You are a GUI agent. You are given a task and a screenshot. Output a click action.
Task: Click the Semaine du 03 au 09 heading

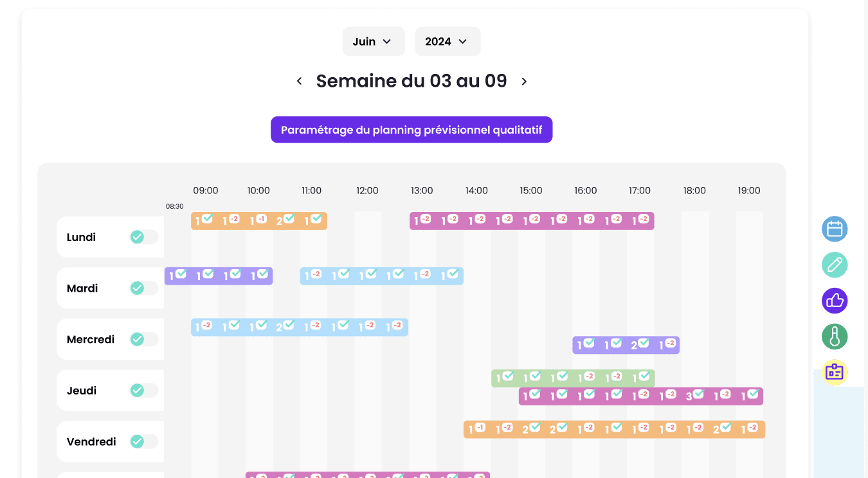411,81
